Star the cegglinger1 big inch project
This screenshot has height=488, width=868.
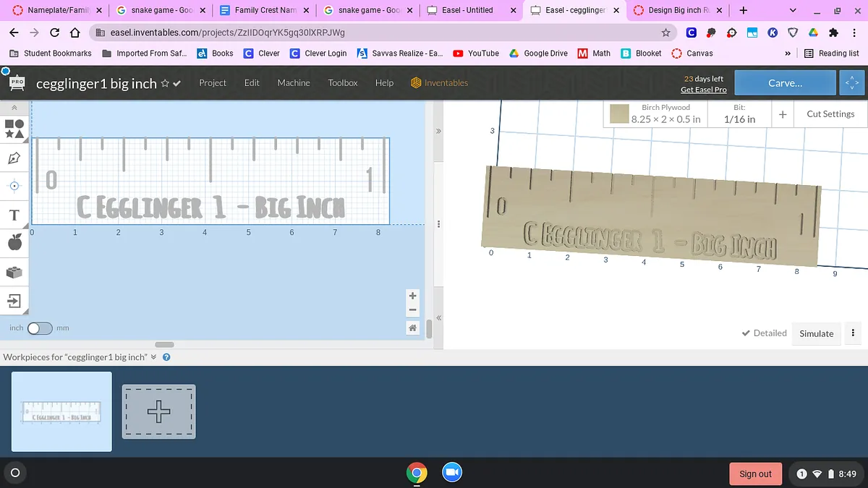(165, 83)
